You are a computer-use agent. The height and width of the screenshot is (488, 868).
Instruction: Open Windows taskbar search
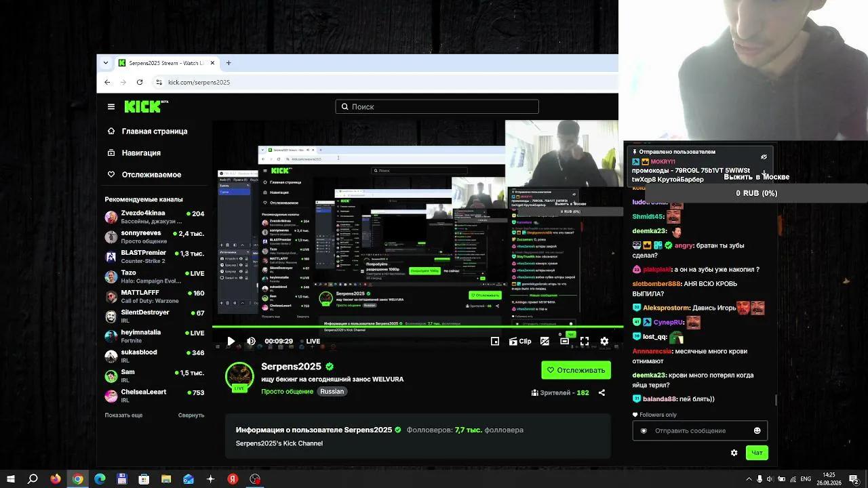33,479
